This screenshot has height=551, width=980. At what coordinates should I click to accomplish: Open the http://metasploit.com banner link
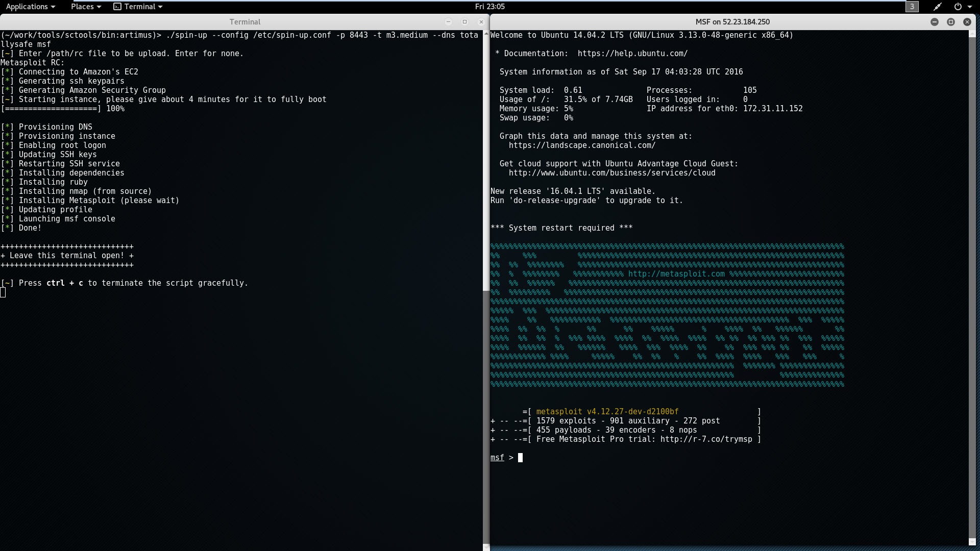point(676,274)
